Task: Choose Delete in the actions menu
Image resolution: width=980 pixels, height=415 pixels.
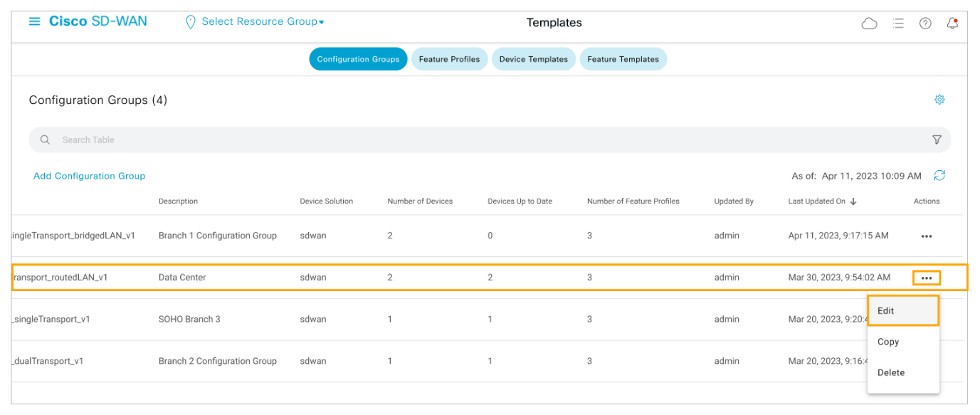Action: [891, 372]
